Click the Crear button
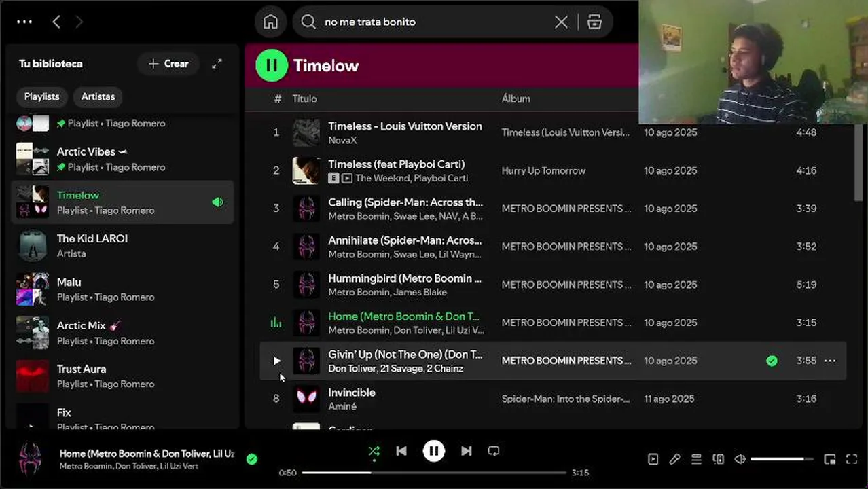 [x=168, y=63]
